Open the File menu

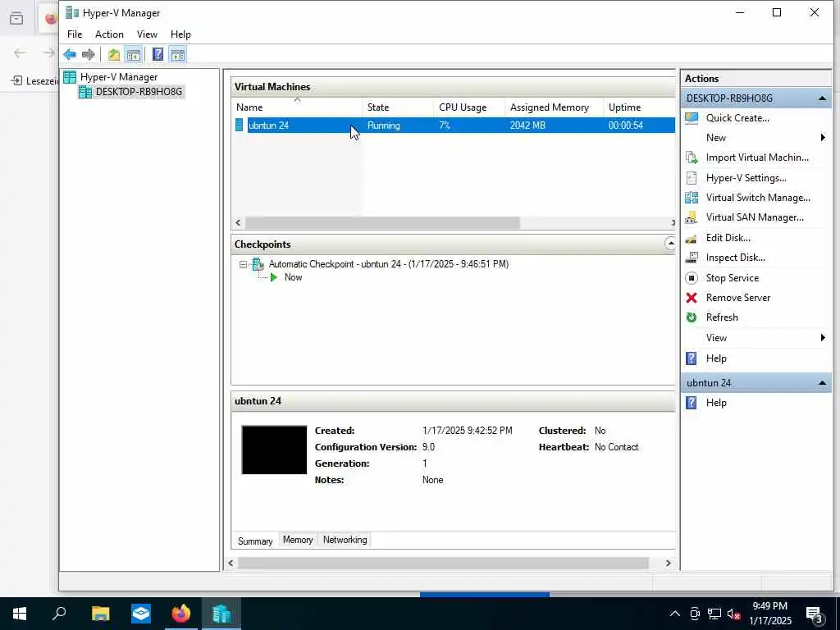[x=75, y=34]
